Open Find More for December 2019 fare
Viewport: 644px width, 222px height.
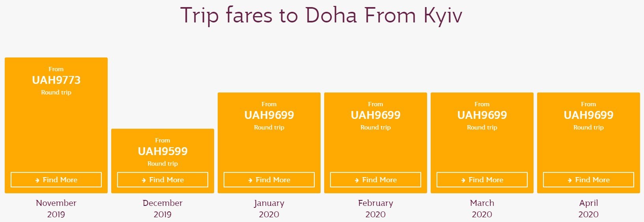coord(162,179)
